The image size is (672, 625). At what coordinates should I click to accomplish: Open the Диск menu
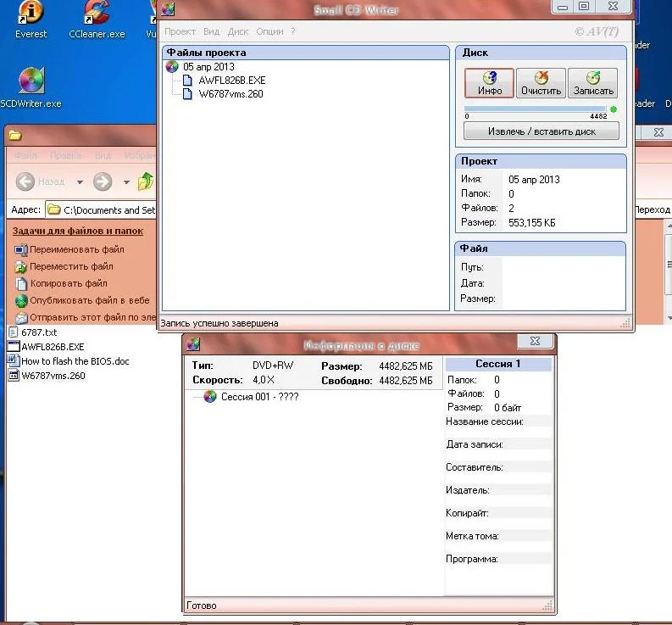click(238, 31)
